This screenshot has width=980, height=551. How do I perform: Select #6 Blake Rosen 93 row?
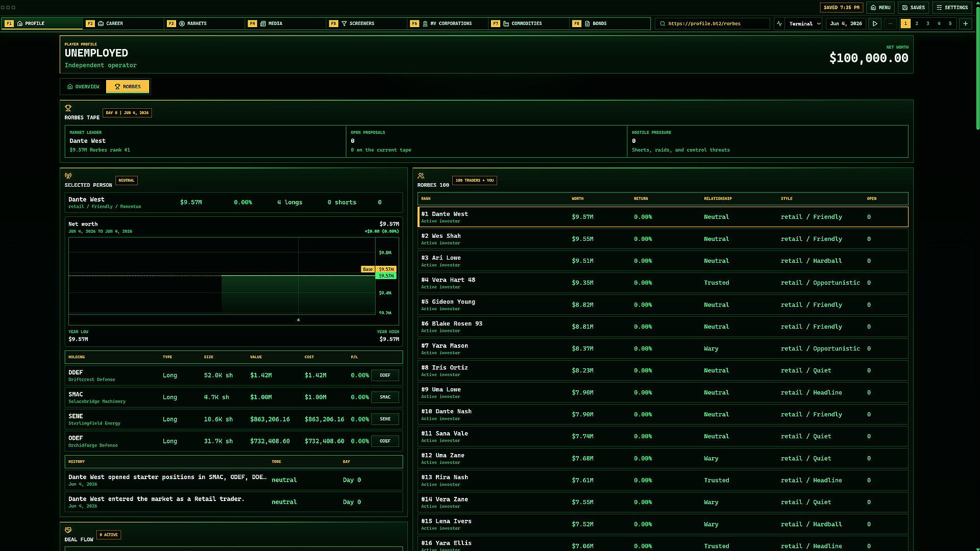(663, 327)
